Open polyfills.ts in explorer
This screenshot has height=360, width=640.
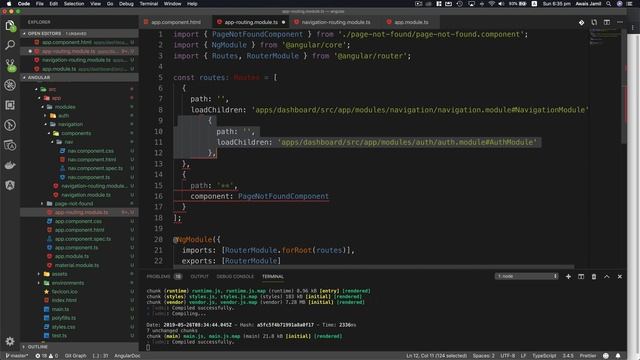tap(64, 318)
